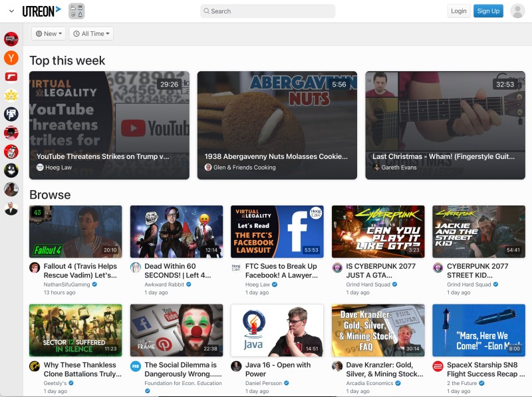
Task: Open 2 the Future channel name
Action: [462, 383]
